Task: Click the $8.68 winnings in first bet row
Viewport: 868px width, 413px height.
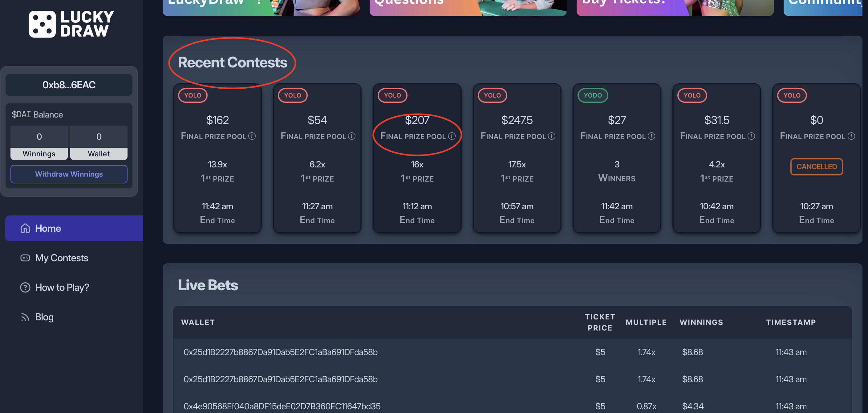Action: pos(692,352)
